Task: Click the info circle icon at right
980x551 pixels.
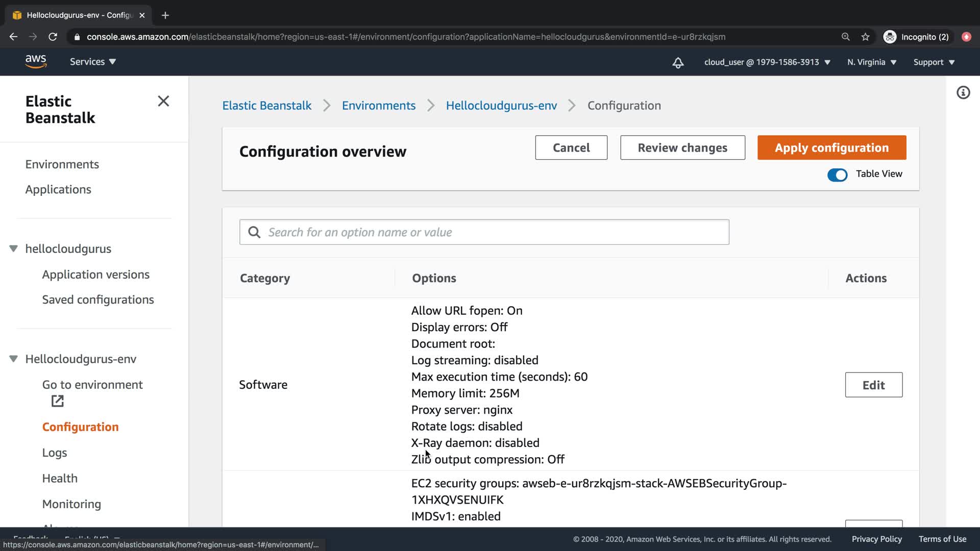Action: (x=963, y=93)
